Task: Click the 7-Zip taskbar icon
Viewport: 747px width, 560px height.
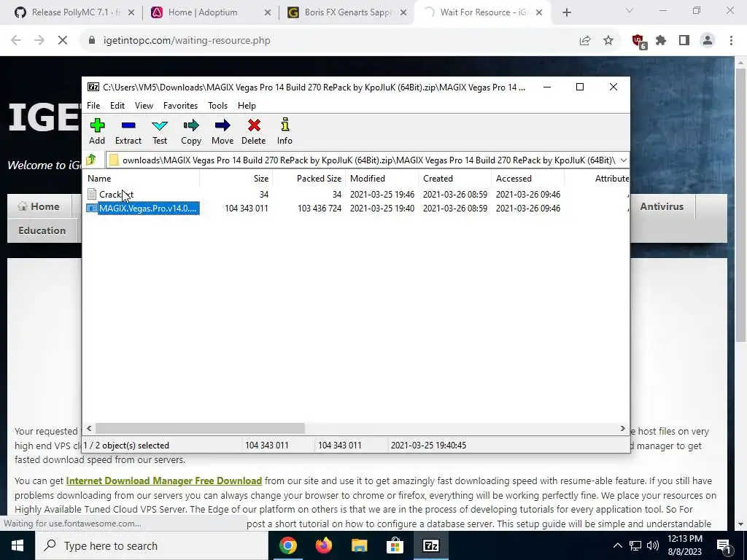Action: click(430, 545)
